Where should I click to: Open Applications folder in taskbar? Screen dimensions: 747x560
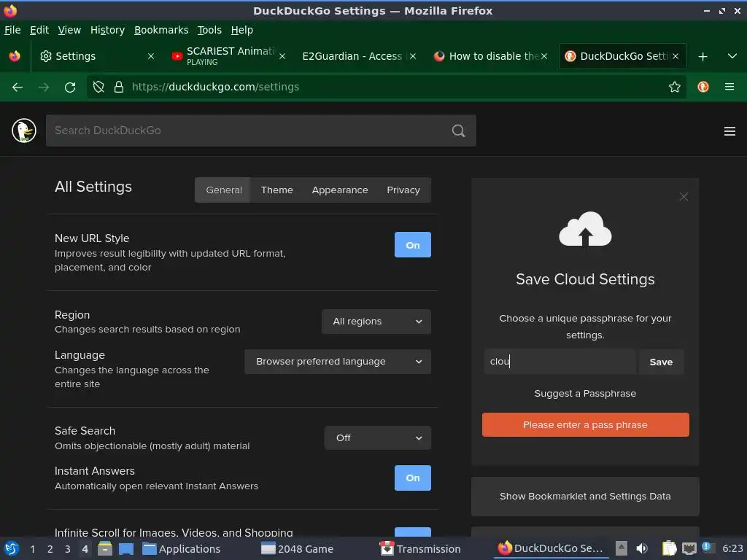coord(182,548)
